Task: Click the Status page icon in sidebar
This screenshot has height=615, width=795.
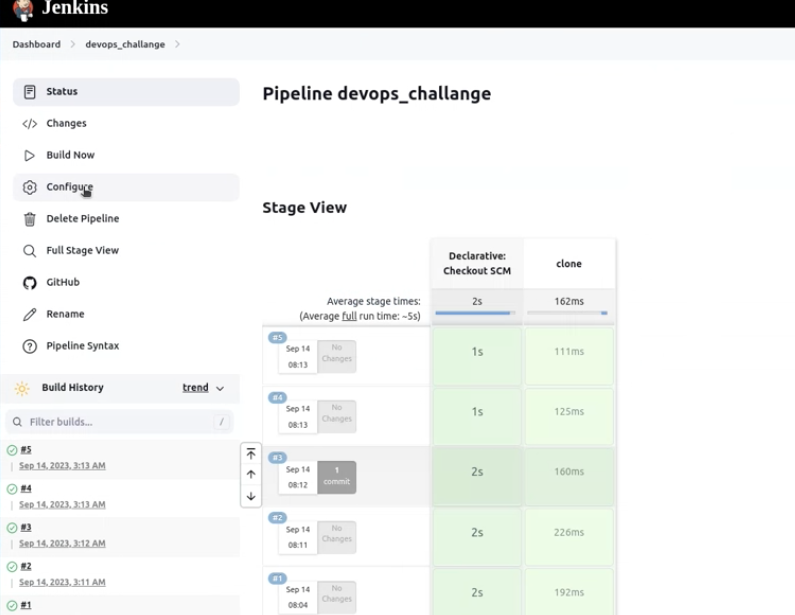Action: click(29, 92)
